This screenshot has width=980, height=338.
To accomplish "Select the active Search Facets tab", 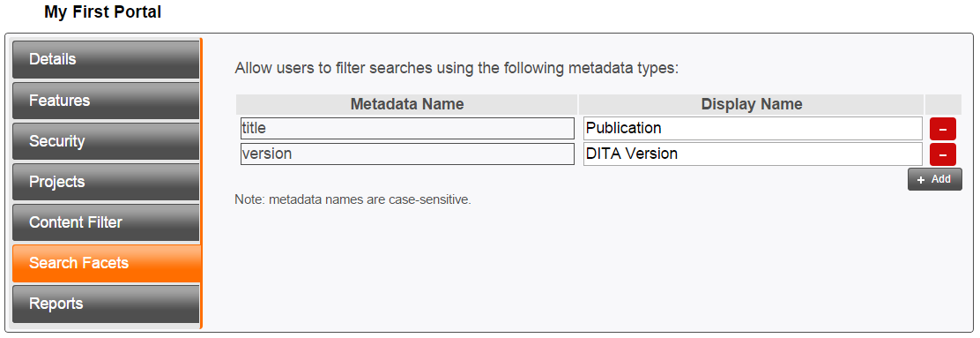I will tap(107, 263).
